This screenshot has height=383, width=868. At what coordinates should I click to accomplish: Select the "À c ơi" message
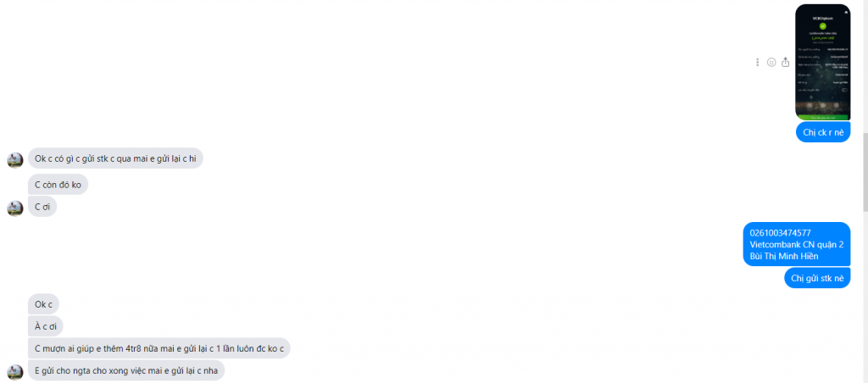point(46,326)
